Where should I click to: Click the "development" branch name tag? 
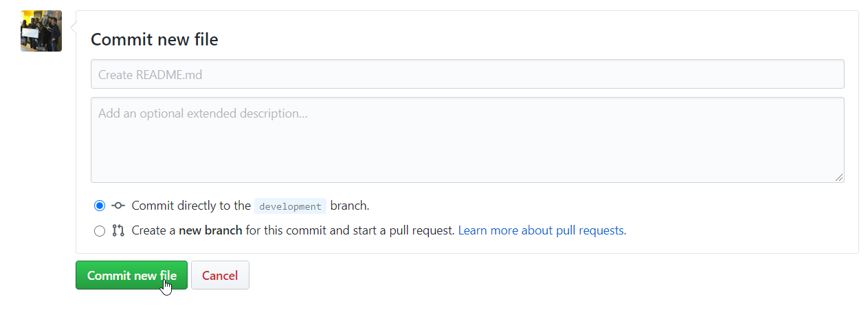coord(290,206)
